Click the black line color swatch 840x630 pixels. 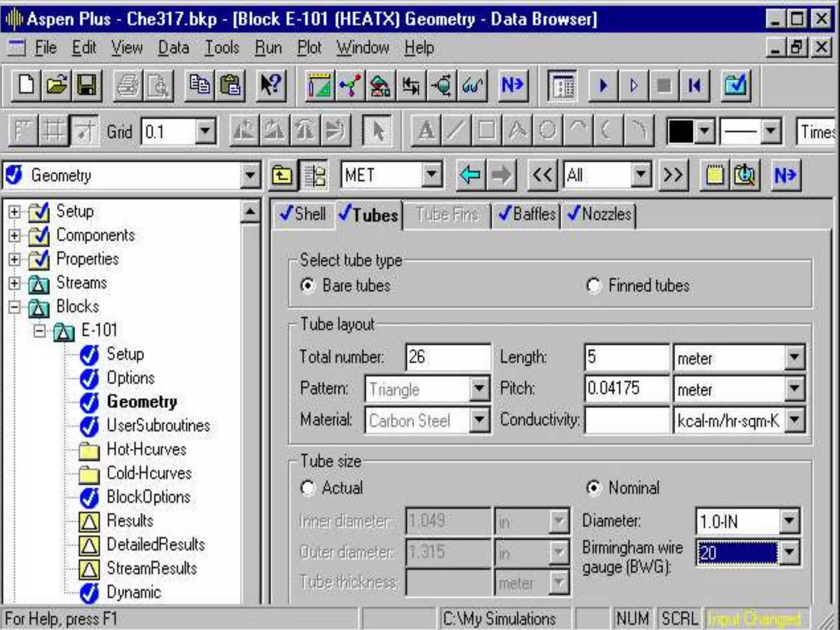click(680, 131)
